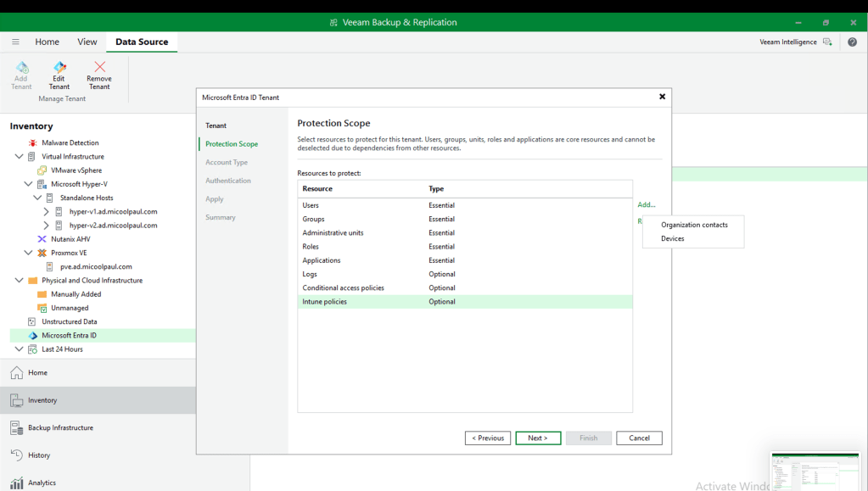Screen dimensions: 868x491
Task: Click the Remove Tenant red X icon
Action: [99, 67]
